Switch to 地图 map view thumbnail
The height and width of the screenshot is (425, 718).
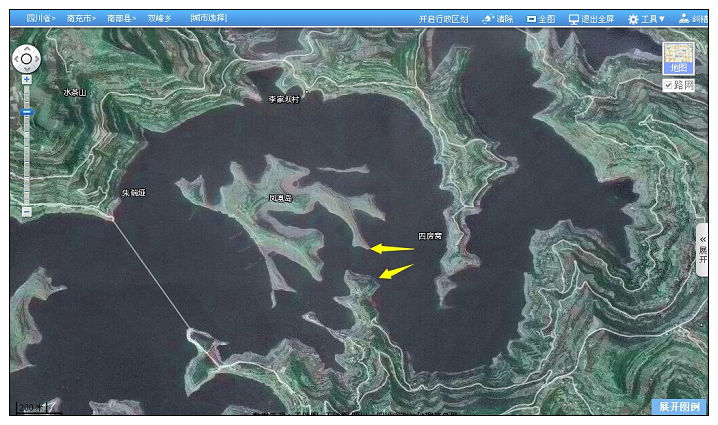679,58
